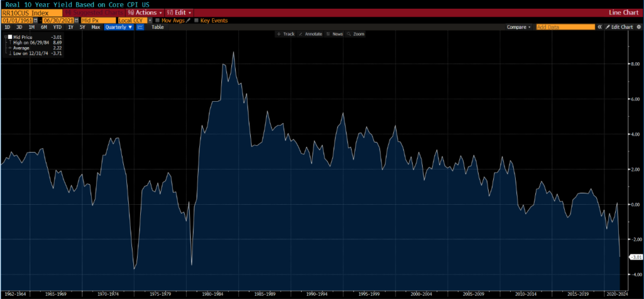Select the Annotate pencil tool
Screen dimensions: 644x299
[x=311, y=34]
